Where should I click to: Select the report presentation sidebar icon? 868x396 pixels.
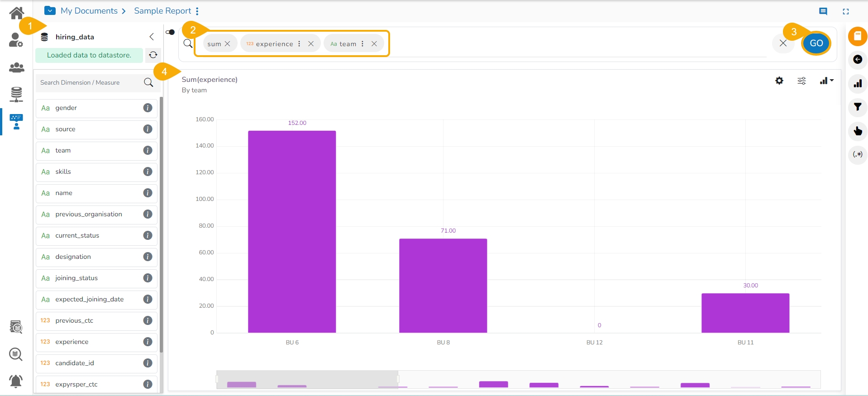pyautogui.click(x=16, y=122)
